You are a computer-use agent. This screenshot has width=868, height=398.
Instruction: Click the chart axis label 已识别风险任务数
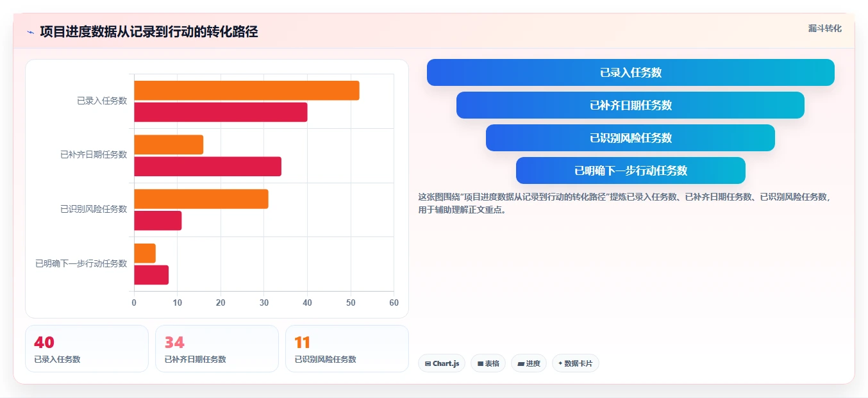(x=94, y=209)
